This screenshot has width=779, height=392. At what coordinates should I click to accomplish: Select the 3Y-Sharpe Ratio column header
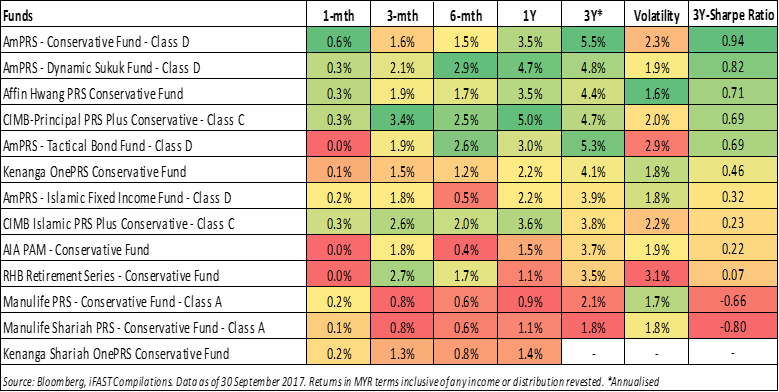click(x=733, y=16)
